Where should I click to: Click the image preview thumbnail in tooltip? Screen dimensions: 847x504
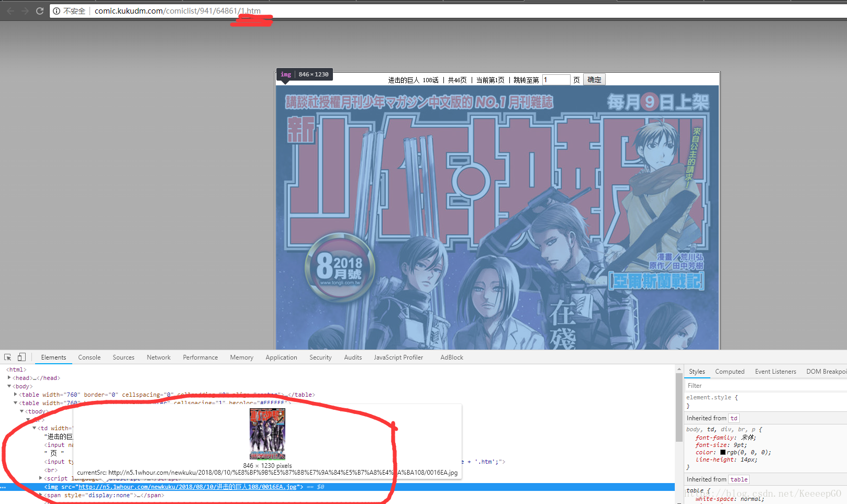tap(268, 434)
